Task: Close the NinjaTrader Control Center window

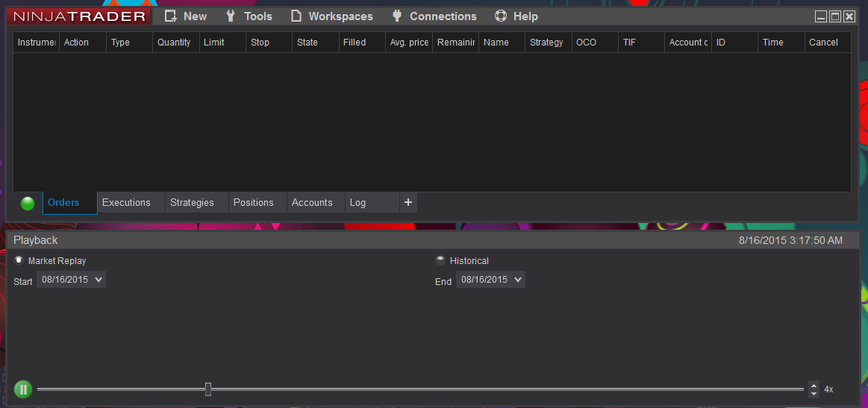Action: (x=849, y=16)
